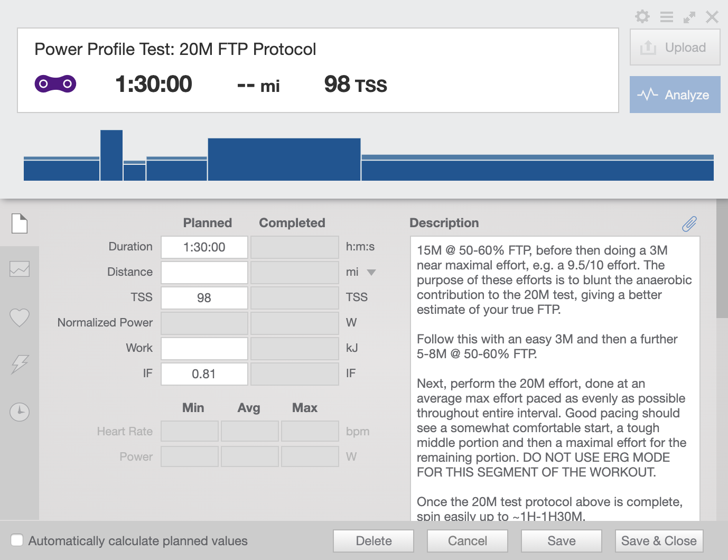Viewport: 728px width, 560px height.
Task: Click the completed Work field
Action: tap(295, 349)
